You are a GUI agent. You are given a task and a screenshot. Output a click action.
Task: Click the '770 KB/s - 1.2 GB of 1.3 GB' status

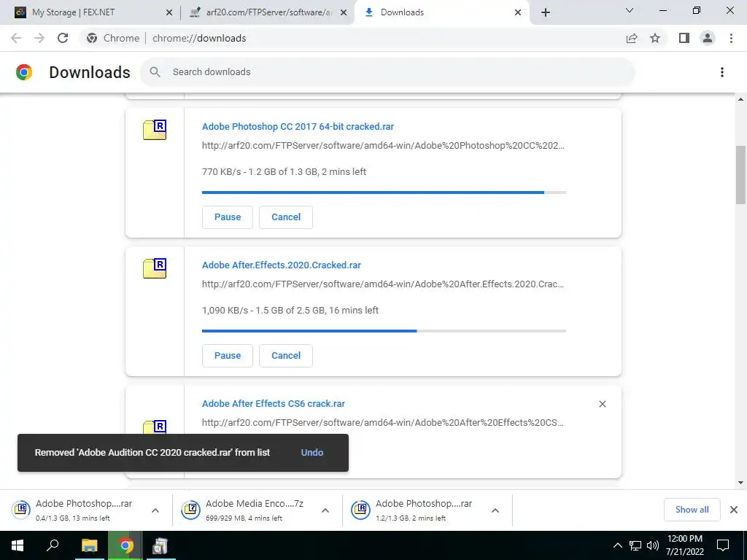[284, 172]
